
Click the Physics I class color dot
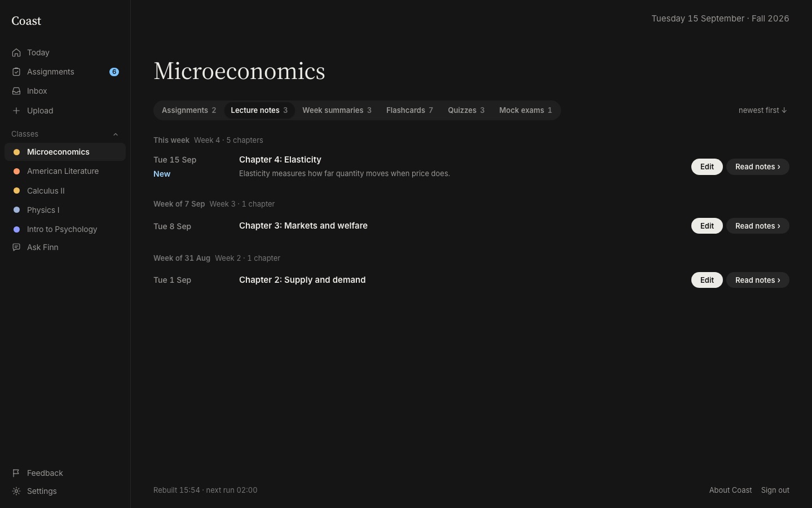pyautogui.click(x=16, y=210)
